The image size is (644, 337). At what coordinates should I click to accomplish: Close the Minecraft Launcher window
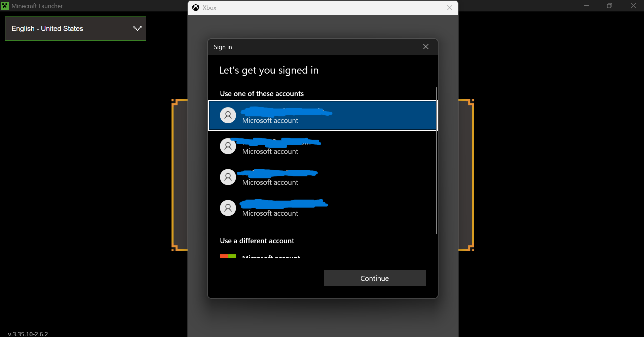click(633, 6)
